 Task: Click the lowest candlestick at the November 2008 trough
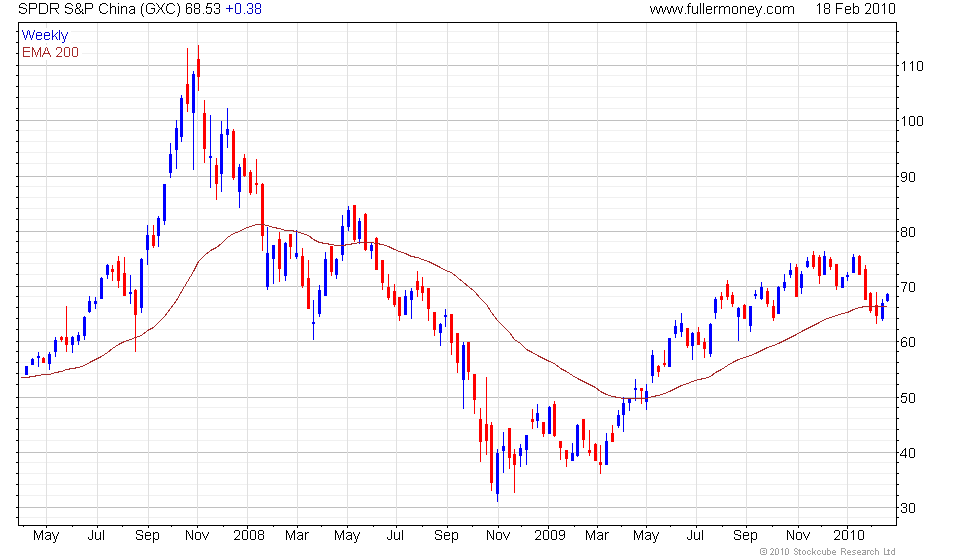click(x=498, y=476)
